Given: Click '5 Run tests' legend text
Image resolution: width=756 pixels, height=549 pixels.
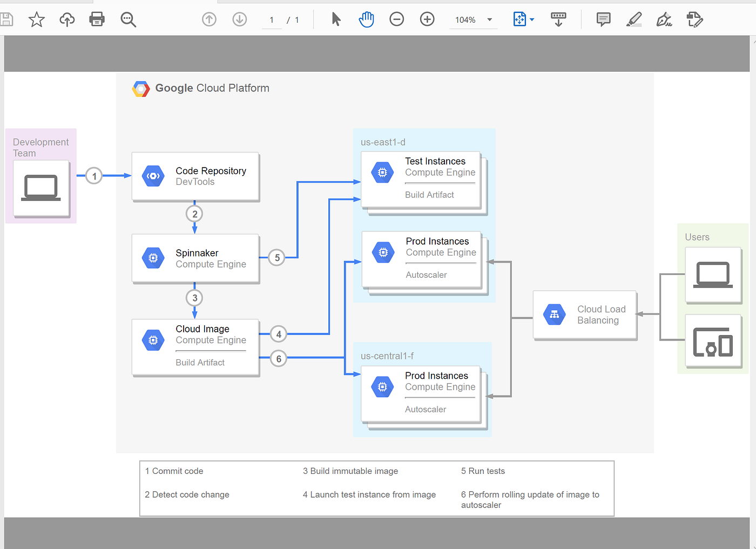Looking at the screenshot, I should tap(483, 471).
